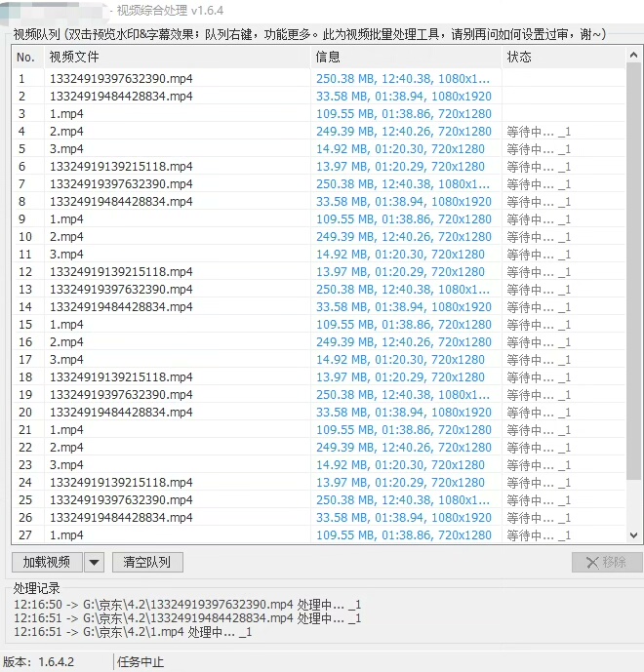This screenshot has height=672, width=644.
Task: Open the dropdown arrow next to 加载视频
Action: point(95,562)
